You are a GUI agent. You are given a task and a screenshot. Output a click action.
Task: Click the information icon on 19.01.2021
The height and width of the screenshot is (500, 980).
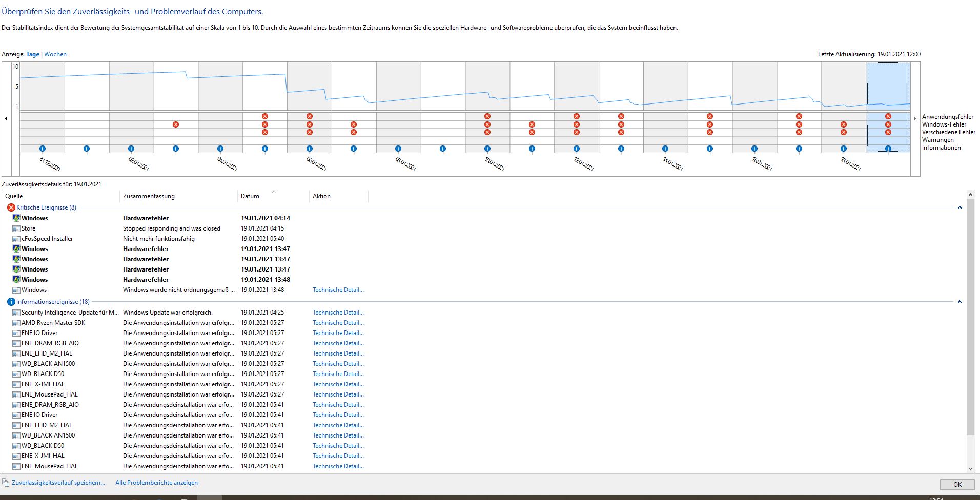888,149
